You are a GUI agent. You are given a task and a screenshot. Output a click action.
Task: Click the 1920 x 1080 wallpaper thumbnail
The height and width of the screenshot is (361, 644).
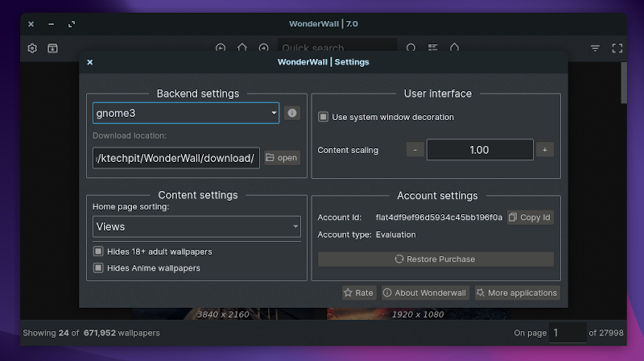coord(418,314)
